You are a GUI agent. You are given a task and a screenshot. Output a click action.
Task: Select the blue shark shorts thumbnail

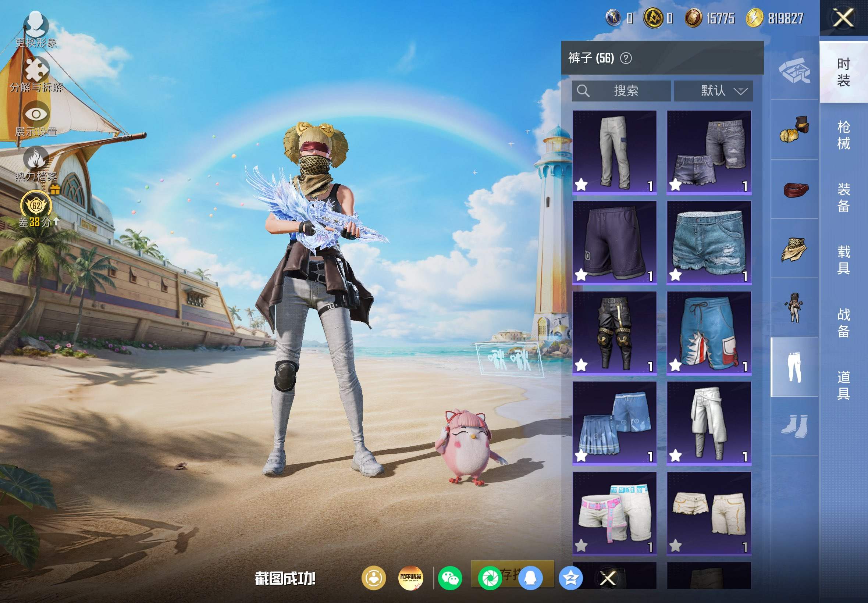tap(709, 333)
